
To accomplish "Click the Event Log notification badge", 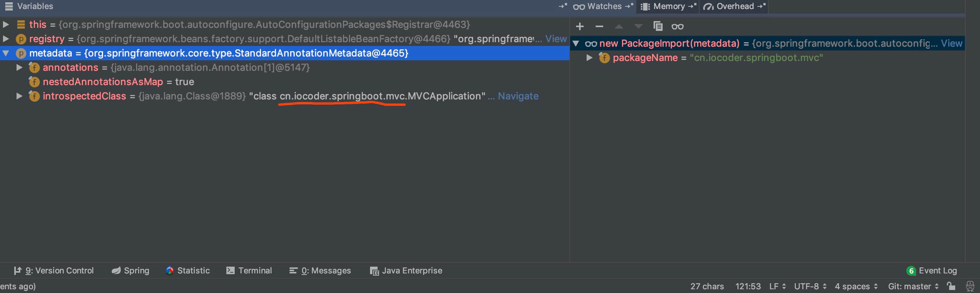I will click(911, 271).
